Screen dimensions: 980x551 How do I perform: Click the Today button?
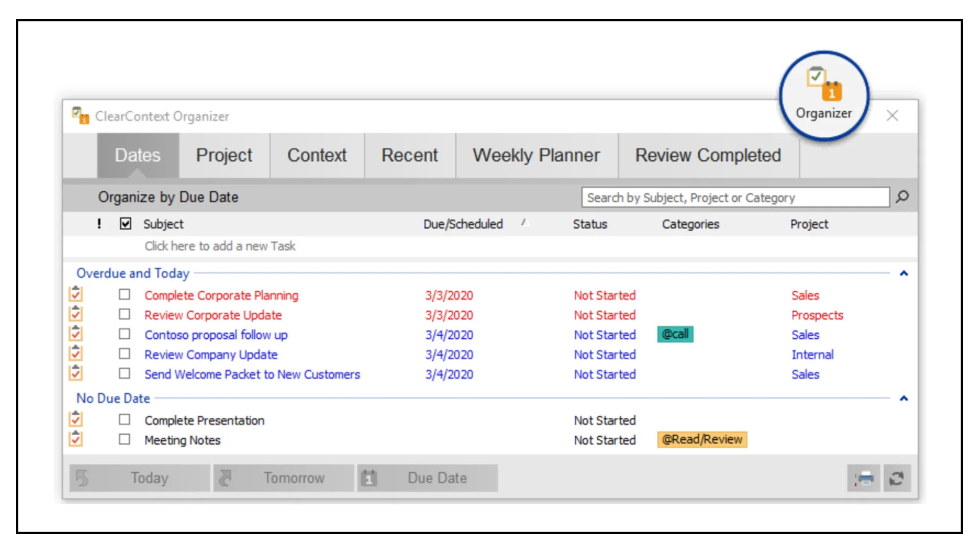[140, 478]
